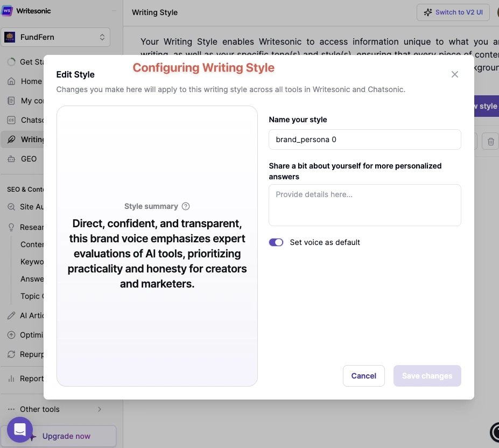Expand the Research sidebar section
499x448 pixels.
[11, 227]
